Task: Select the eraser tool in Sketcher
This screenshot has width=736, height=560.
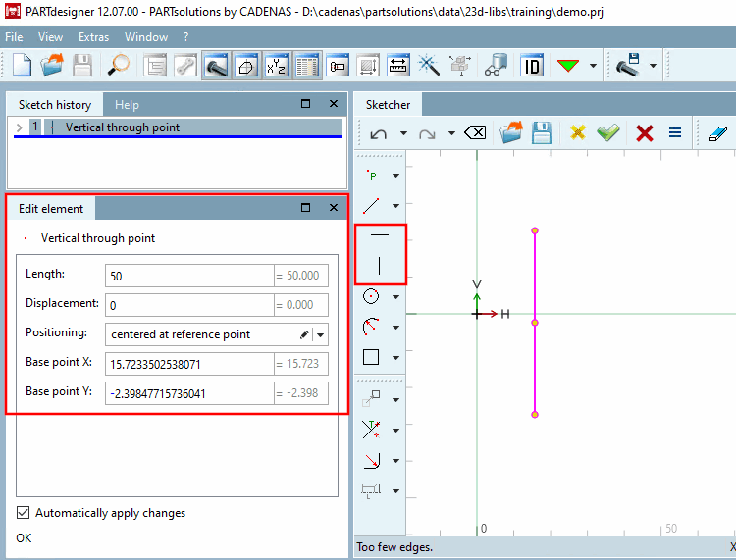Action: coord(717,133)
